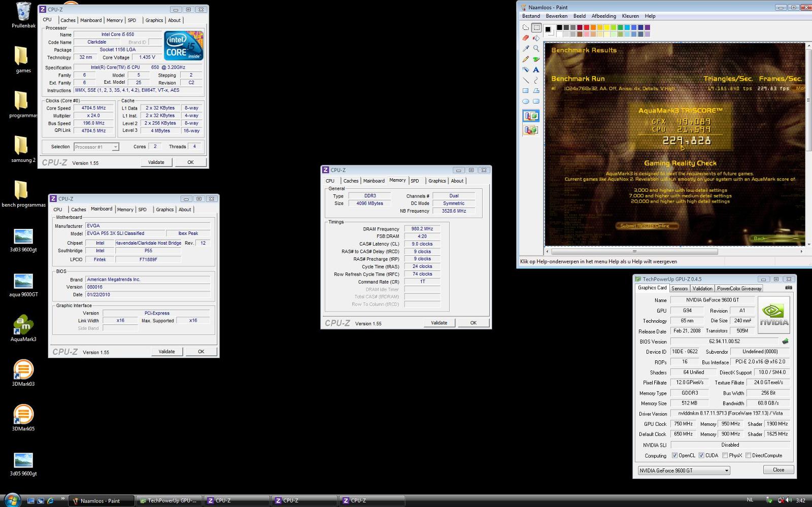Image resolution: width=812 pixels, height=507 pixels.
Task: Pick the Pencil tool in Paint
Action: (526, 59)
